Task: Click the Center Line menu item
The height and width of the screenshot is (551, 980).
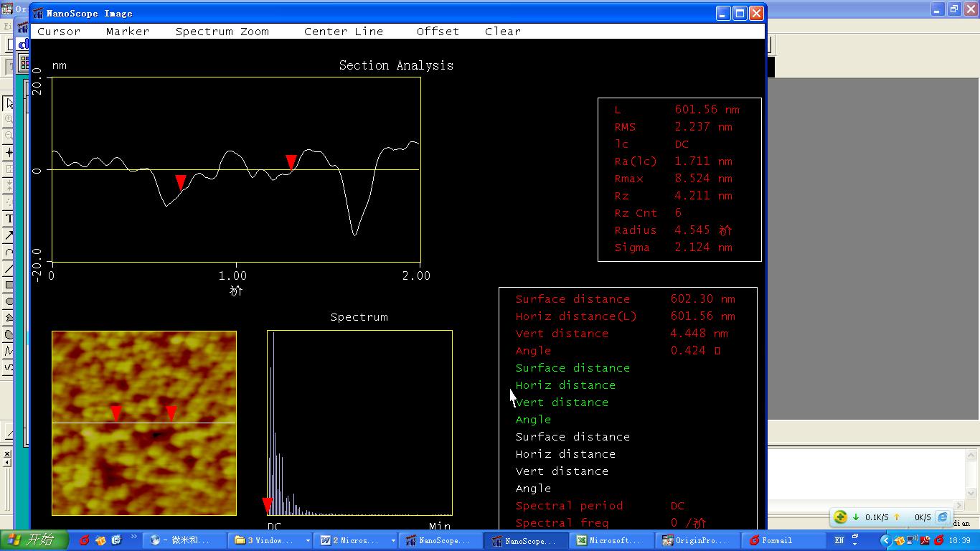Action: (343, 32)
